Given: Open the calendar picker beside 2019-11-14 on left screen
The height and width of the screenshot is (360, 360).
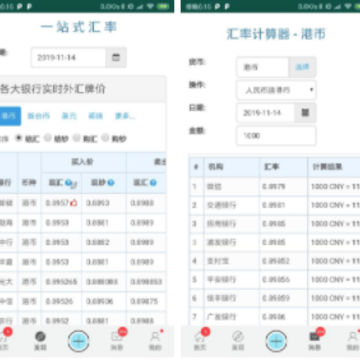Looking at the screenshot, I should coord(116,58).
